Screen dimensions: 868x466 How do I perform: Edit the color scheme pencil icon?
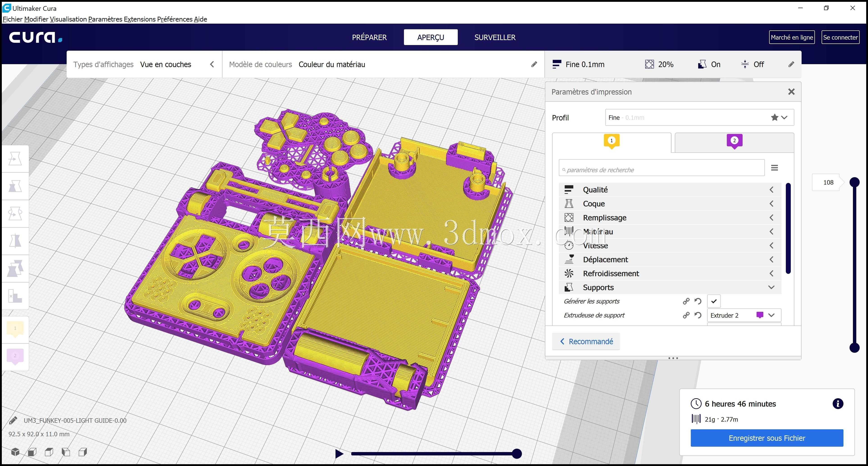[534, 64]
